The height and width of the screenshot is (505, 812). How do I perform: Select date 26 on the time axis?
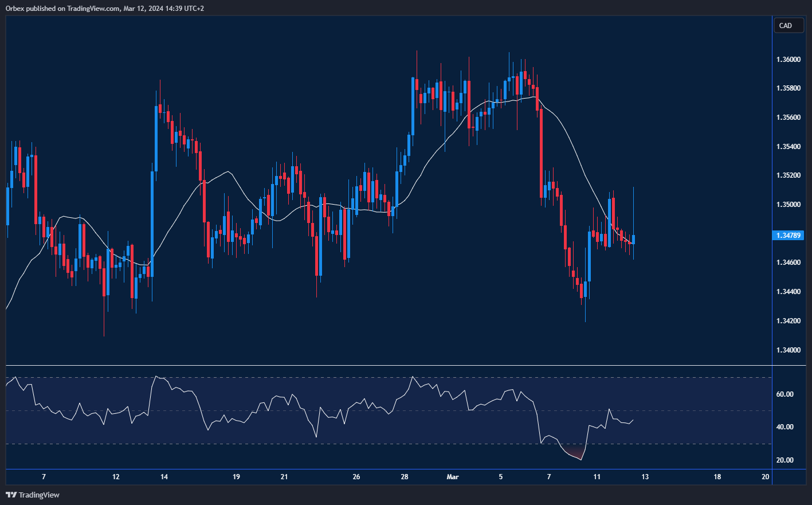356,477
